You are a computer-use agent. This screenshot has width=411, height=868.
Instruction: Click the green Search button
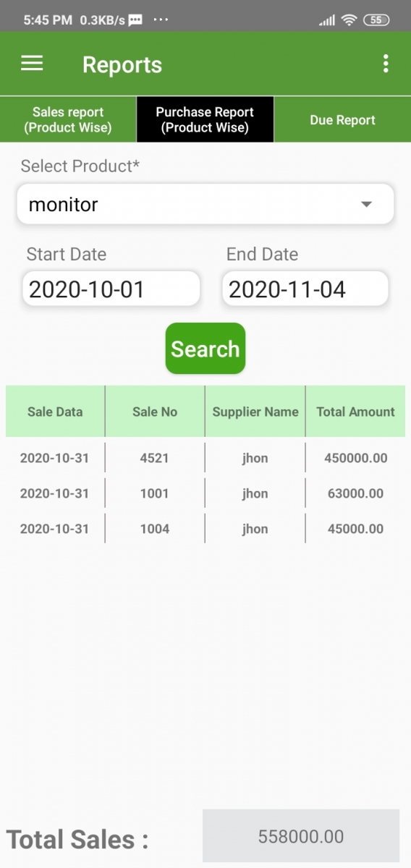pyautogui.click(x=205, y=349)
